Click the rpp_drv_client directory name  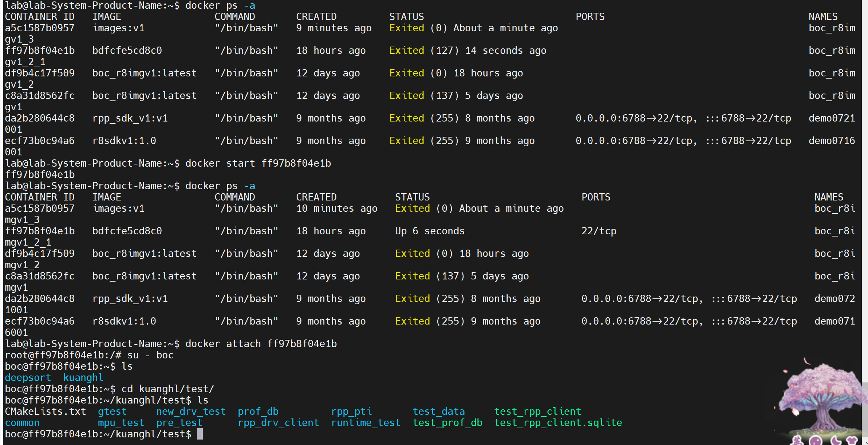point(278,423)
